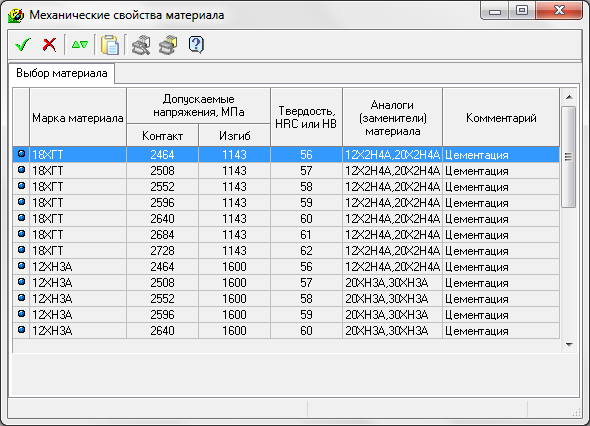
Task: Open help with the question mark icon
Action: click(x=196, y=45)
